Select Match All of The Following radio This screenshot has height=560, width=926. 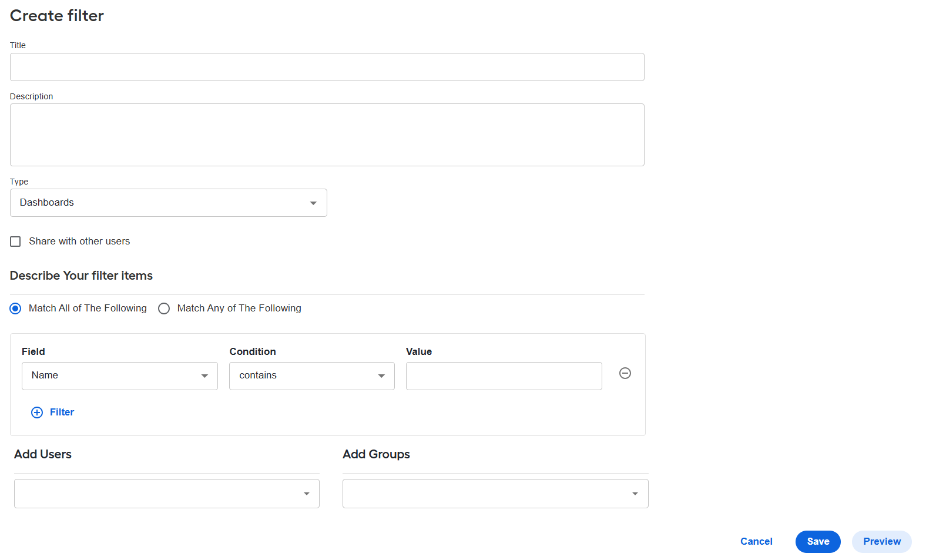click(x=15, y=308)
